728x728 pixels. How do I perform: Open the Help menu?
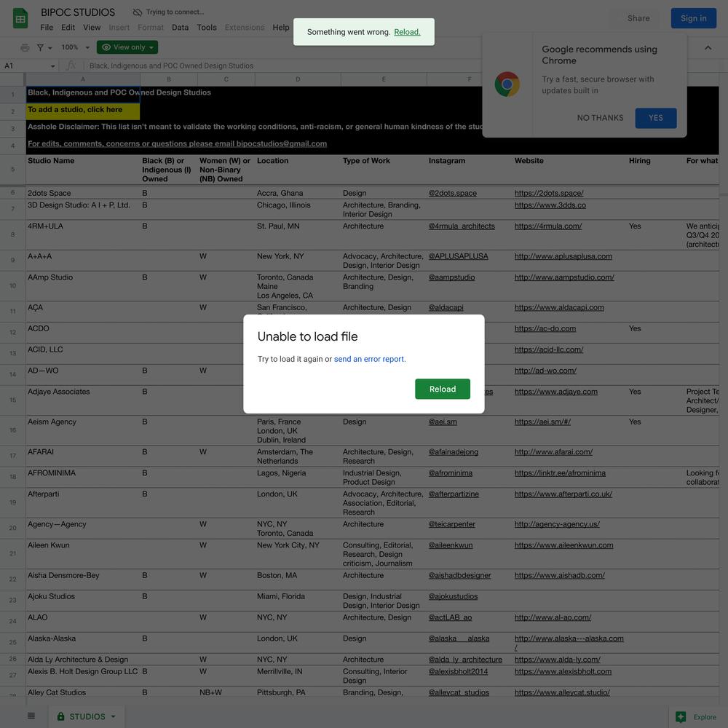281,28
